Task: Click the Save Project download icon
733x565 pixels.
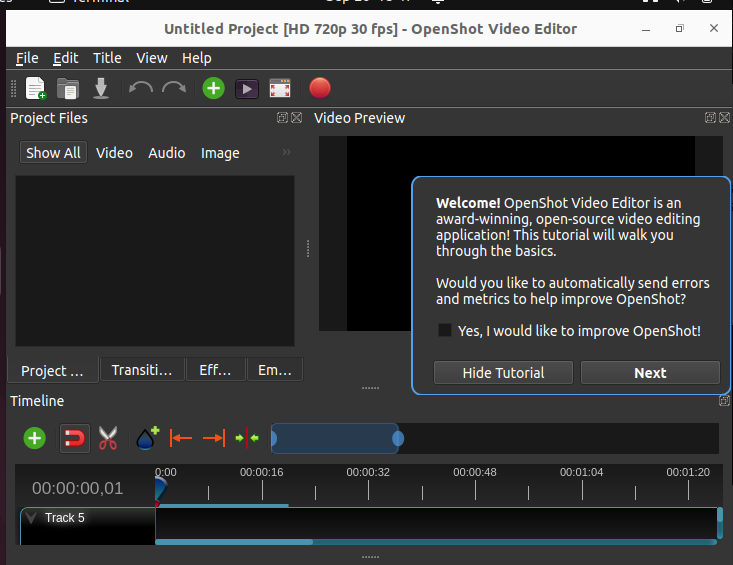Action: tap(101, 88)
